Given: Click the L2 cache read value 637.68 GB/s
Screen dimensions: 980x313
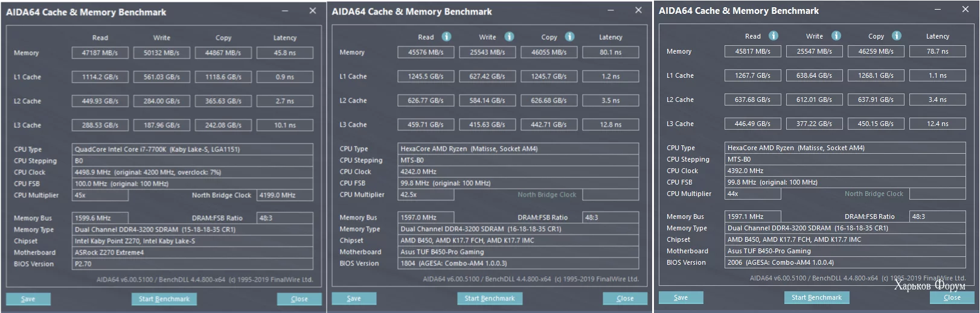Looking at the screenshot, I should (753, 100).
